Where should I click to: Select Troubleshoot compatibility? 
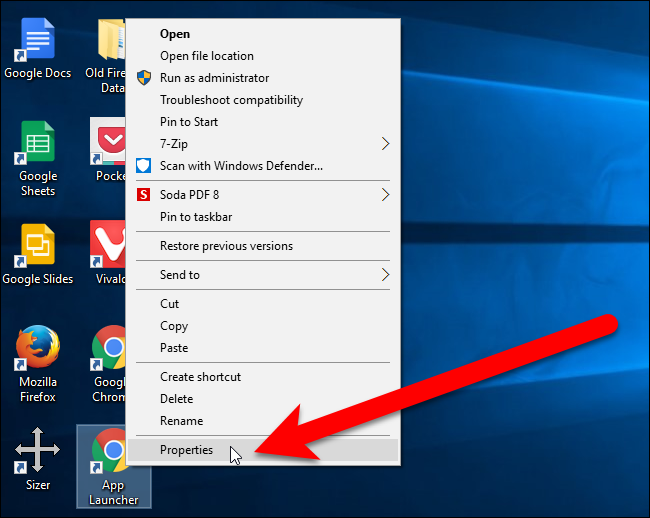tap(263, 100)
